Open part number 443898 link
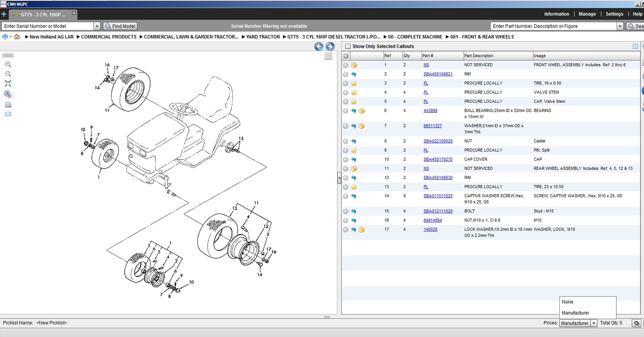This screenshot has width=644, height=337. click(x=430, y=111)
